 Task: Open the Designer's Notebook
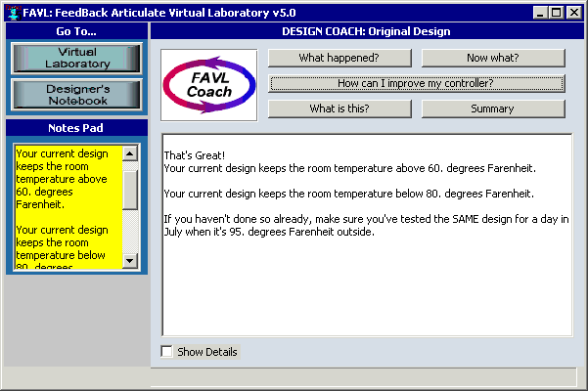(77, 95)
